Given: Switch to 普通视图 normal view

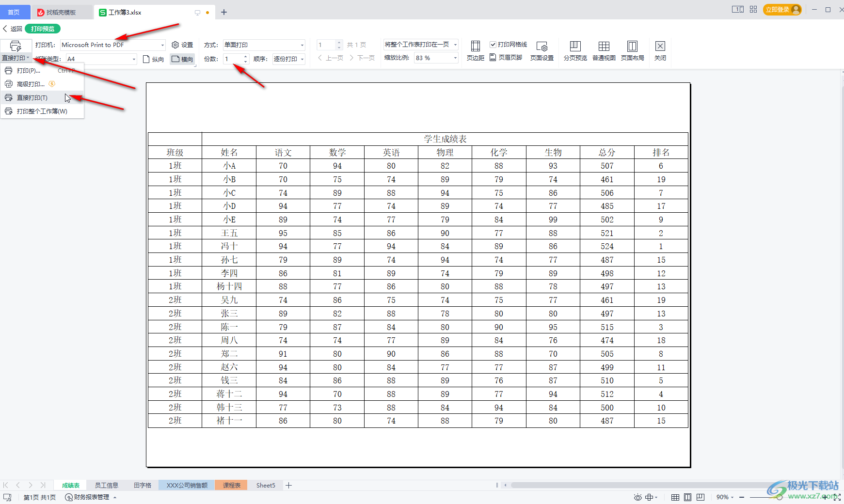Looking at the screenshot, I should coord(604,51).
